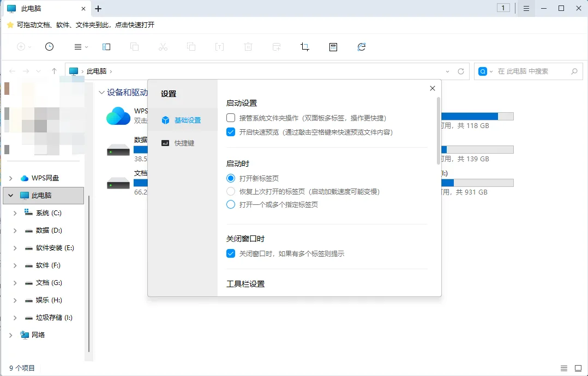Open the screenshot crop tool
The image size is (588, 376).
304,47
